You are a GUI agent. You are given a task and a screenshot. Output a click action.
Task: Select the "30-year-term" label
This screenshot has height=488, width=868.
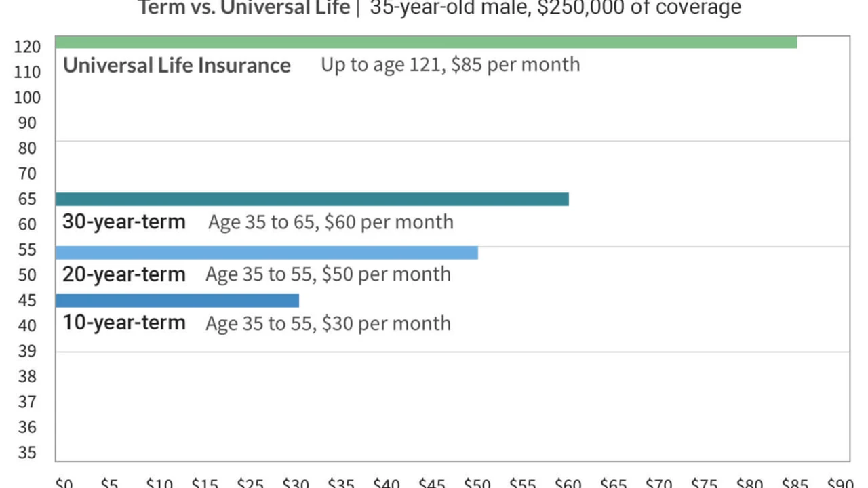click(123, 222)
